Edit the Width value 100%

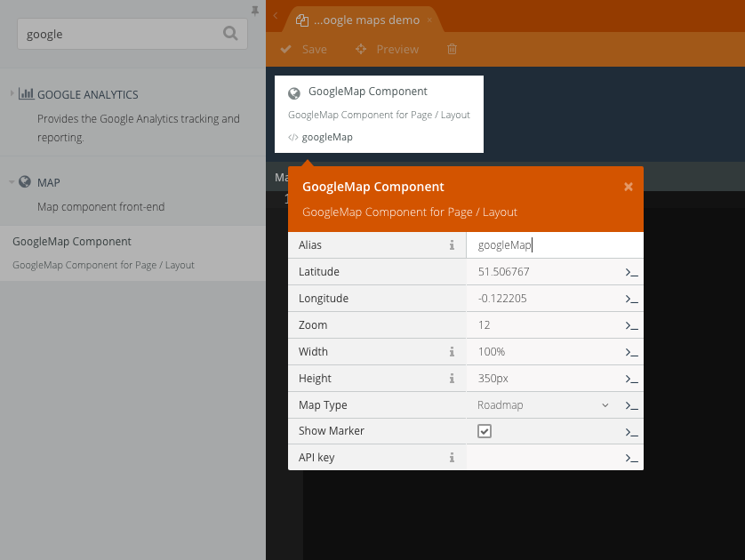(545, 351)
